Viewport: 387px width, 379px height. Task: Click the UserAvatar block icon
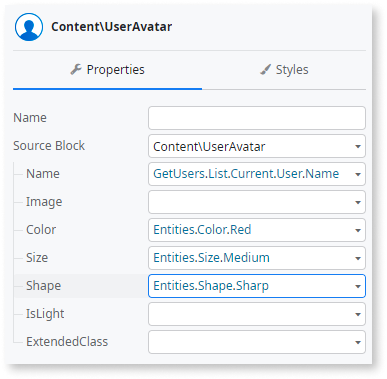[29, 27]
